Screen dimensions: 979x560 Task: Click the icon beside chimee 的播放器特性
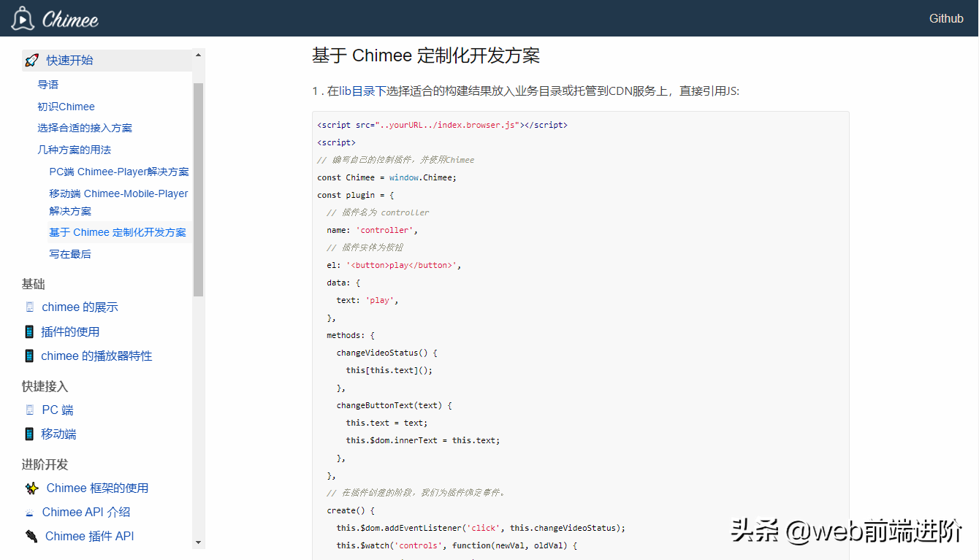[x=29, y=356]
